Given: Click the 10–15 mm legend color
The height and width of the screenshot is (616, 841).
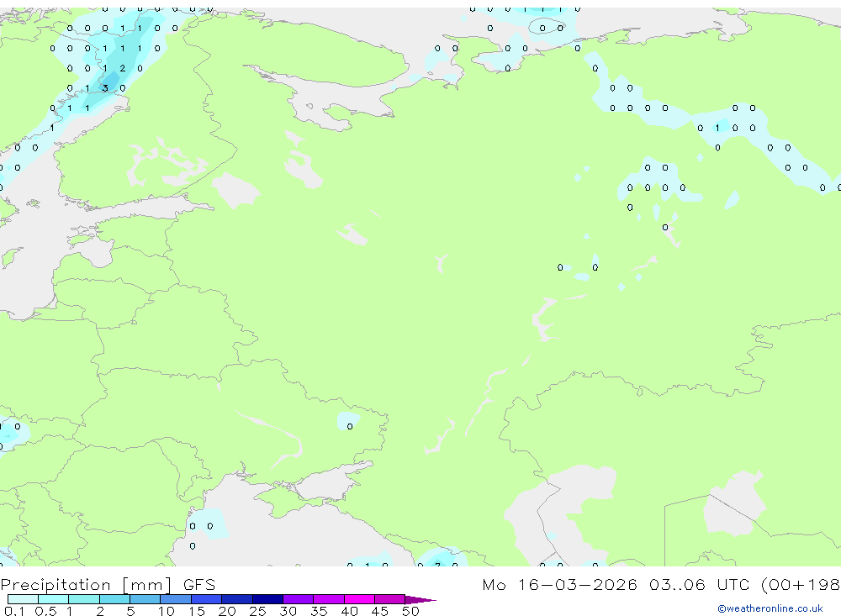Looking at the screenshot, I should (x=176, y=599).
